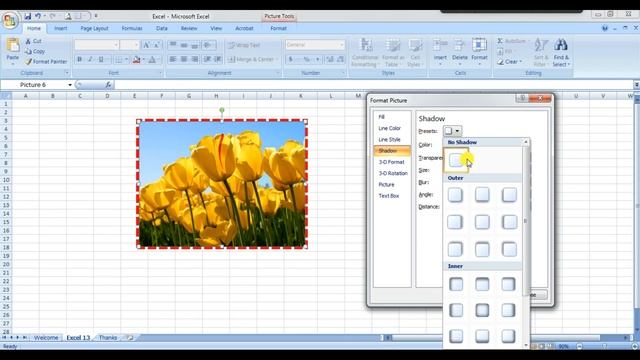
Task: Cut the selected picture
Action: (34, 41)
